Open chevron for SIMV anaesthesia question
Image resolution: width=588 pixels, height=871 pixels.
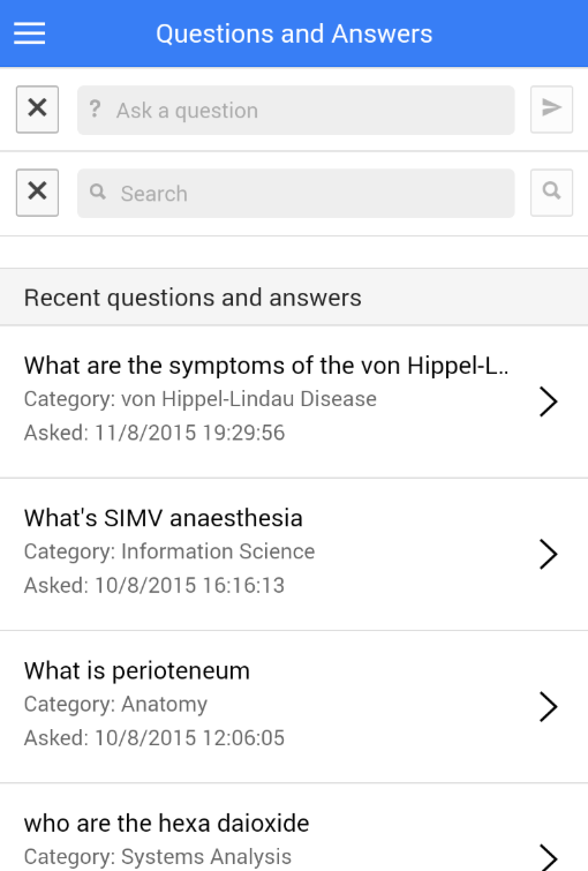tap(548, 554)
